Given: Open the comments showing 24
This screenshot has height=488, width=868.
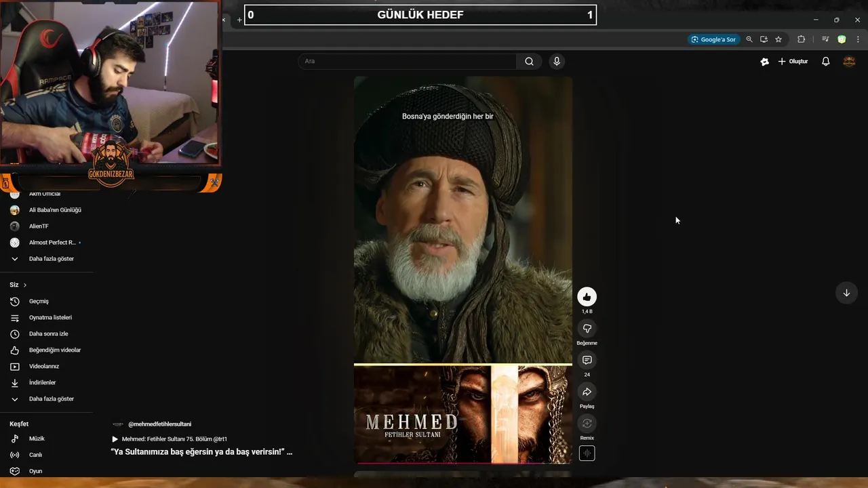Looking at the screenshot, I should pos(587,360).
